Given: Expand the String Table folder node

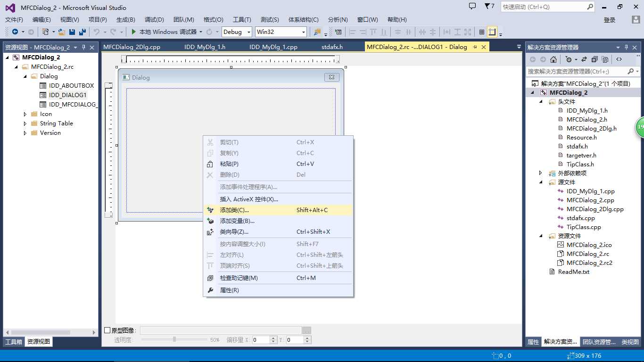Looking at the screenshot, I should tap(25, 123).
